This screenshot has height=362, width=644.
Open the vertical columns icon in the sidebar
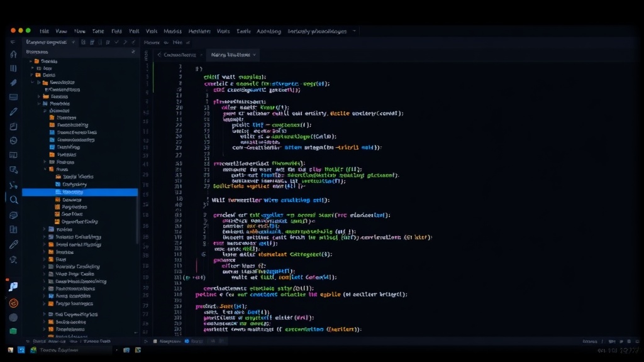coord(13,68)
